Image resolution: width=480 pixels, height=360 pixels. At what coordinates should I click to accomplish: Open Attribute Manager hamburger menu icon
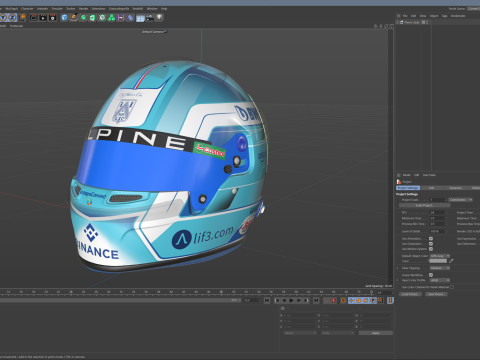tap(399, 175)
